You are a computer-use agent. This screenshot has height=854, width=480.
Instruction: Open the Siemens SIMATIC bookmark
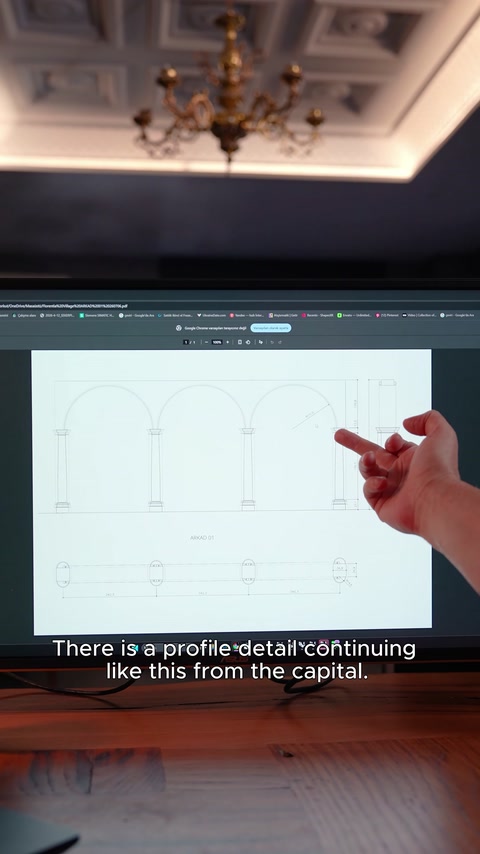(97, 315)
